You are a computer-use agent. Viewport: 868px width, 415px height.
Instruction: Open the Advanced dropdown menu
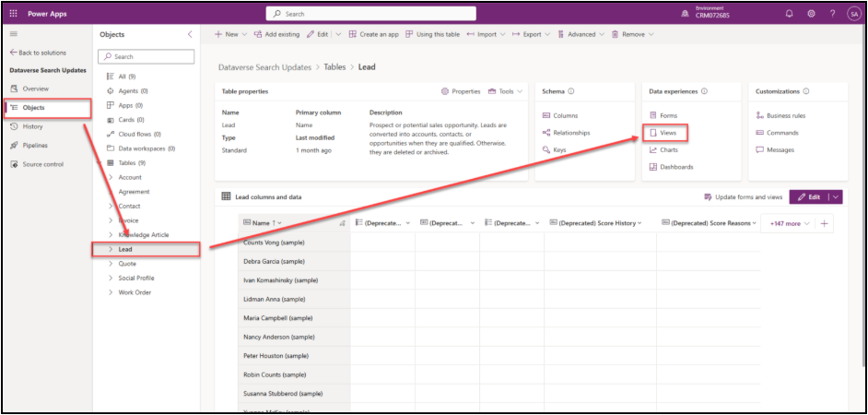click(581, 34)
